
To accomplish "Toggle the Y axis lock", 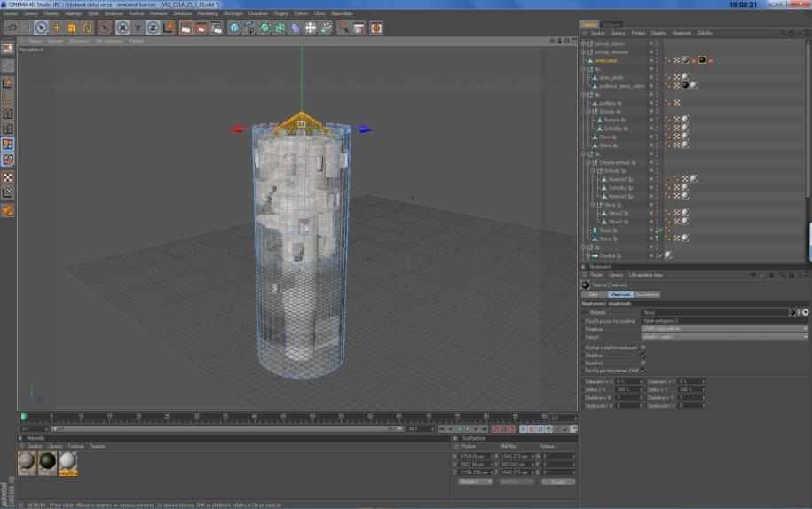I will coord(138,28).
